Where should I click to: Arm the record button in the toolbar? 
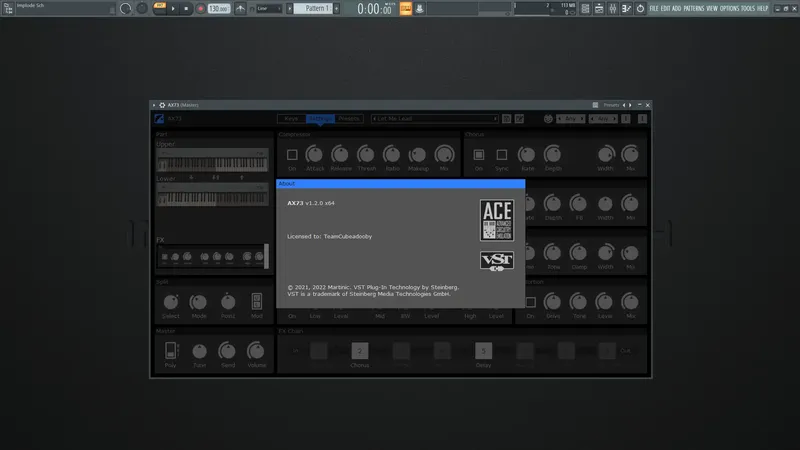click(201, 9)
